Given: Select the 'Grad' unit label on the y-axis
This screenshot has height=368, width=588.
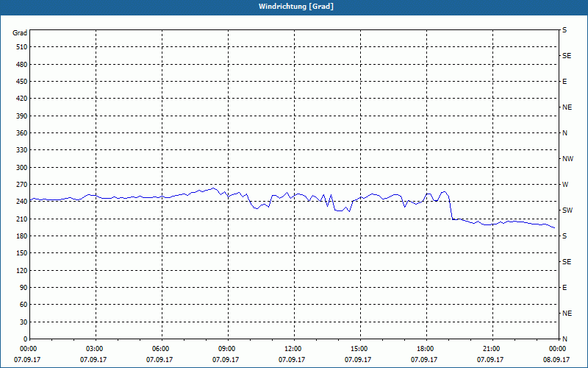Looking at the screenshot, I should click(20, 33).
